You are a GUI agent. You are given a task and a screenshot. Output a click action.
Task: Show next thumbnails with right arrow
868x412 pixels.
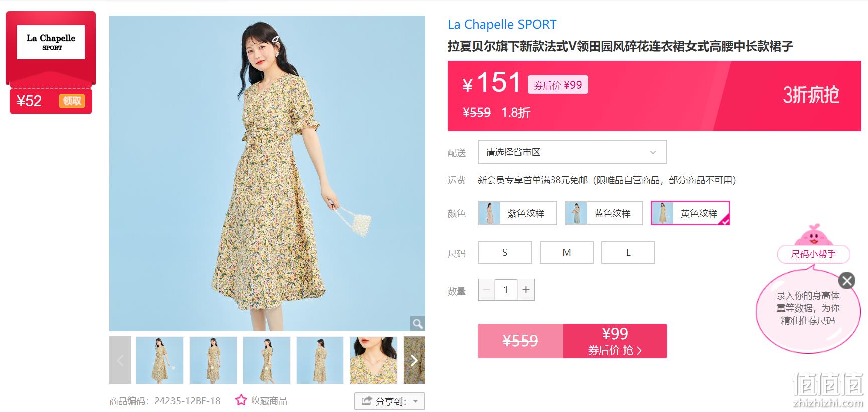tap(414, 360)
